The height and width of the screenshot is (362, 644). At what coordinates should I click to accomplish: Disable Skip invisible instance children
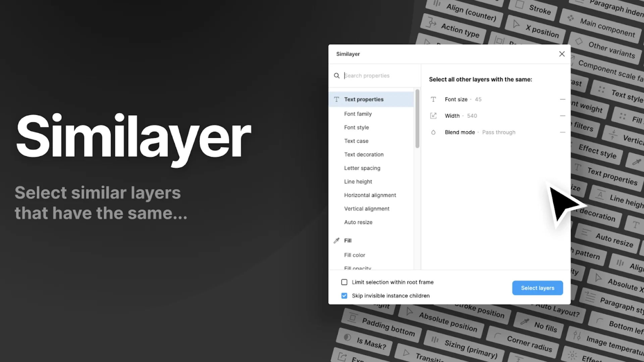(x=344, y=296)
